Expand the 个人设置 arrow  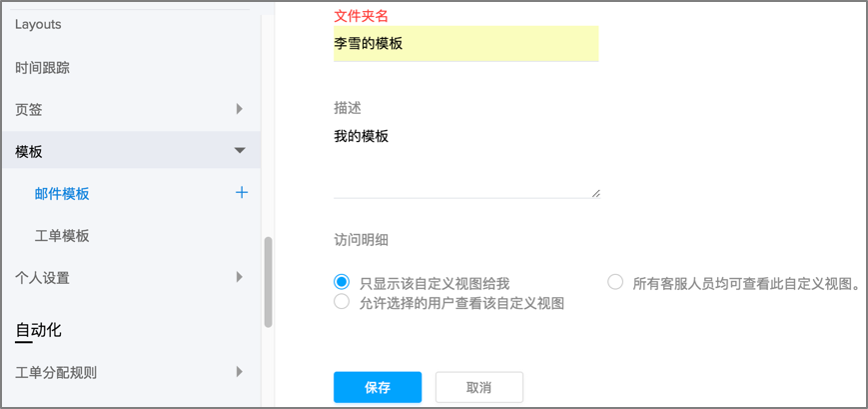239,277
